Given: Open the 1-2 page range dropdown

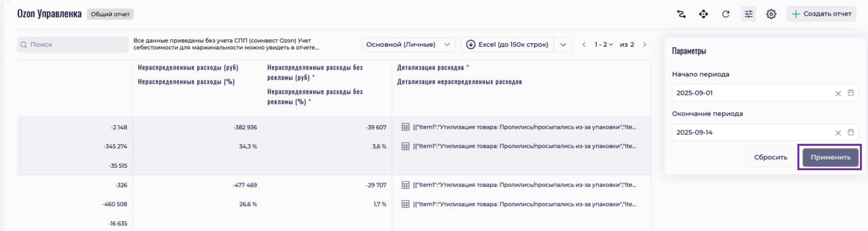Looking at the screenshot, I should tap(603, 44).
